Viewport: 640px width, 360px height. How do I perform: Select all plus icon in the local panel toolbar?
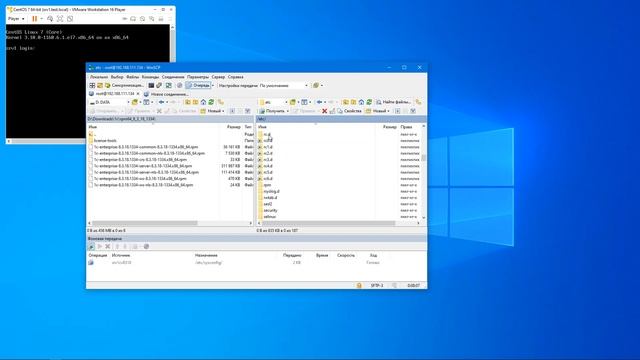pyautogui.click(x=232, y=111)
